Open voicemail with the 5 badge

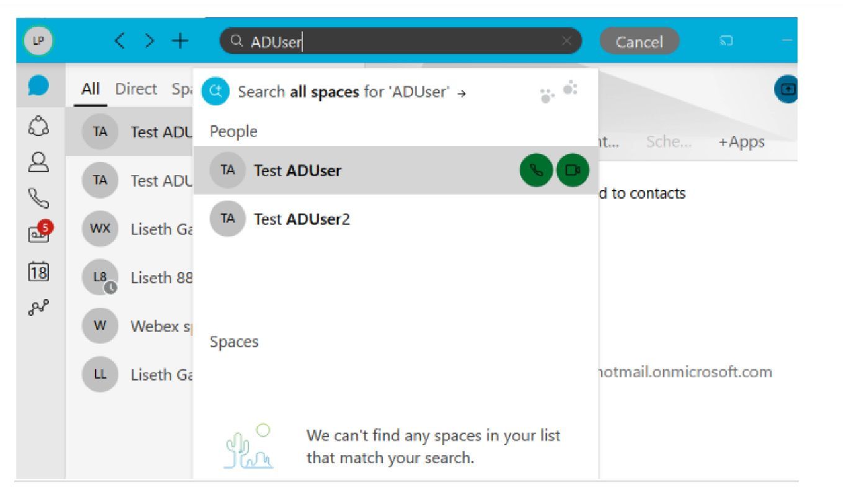coord(40,233)
